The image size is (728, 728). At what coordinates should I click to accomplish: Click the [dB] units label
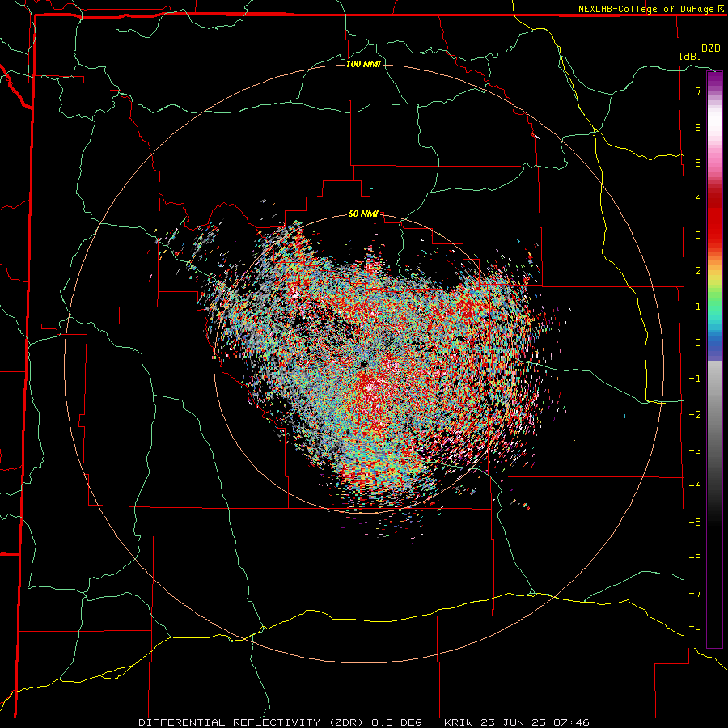pyautogui.click(x=691, y=56)
